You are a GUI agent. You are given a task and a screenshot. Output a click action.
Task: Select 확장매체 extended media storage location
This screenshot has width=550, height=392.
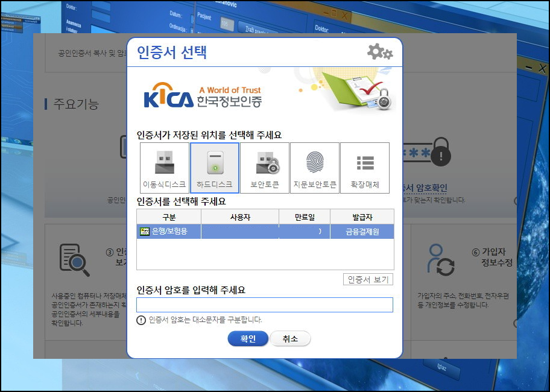(x=365, y=168)
